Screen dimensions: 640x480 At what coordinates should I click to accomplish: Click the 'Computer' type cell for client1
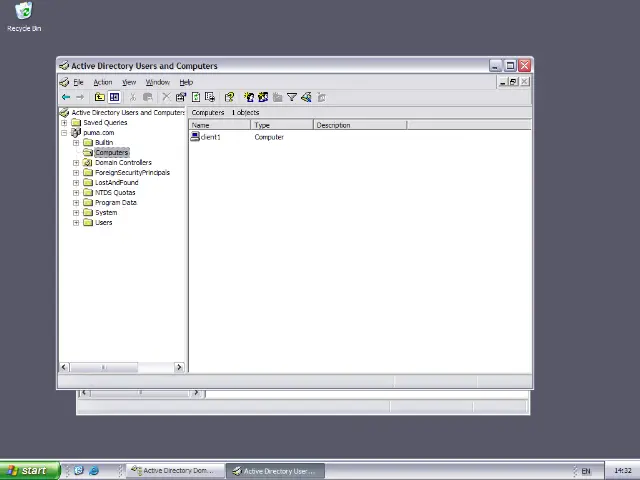tap(269, 137)
